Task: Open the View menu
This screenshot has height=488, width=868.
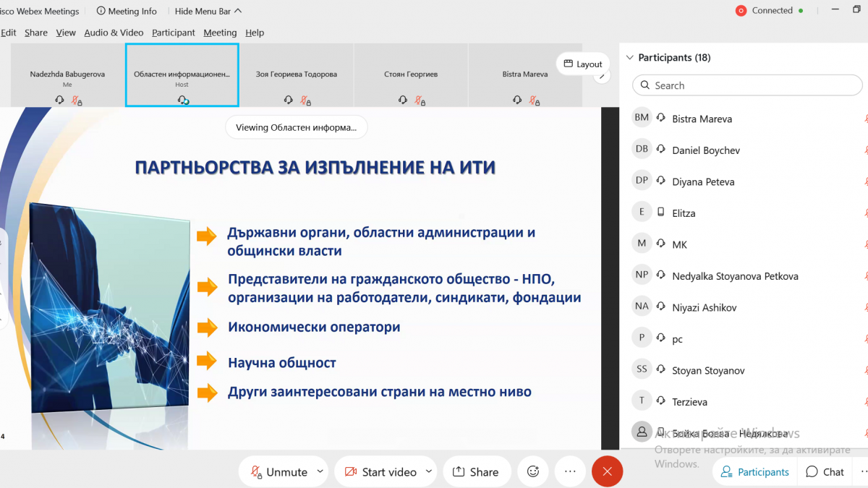Action: (66, 33)
